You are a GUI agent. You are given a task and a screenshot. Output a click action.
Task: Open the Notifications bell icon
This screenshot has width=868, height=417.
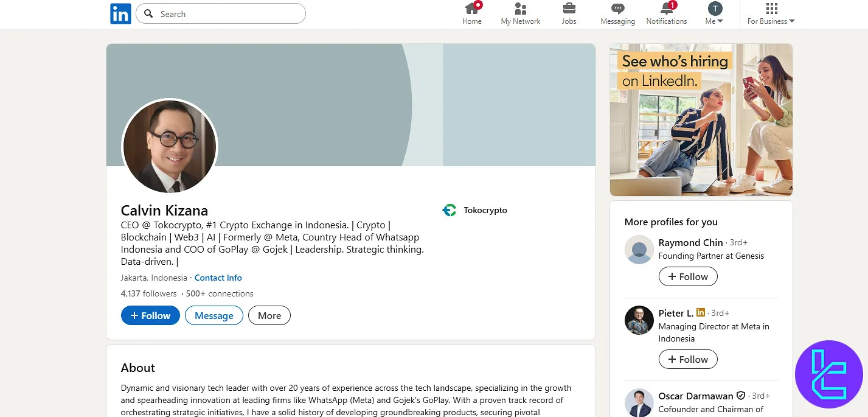667,8
